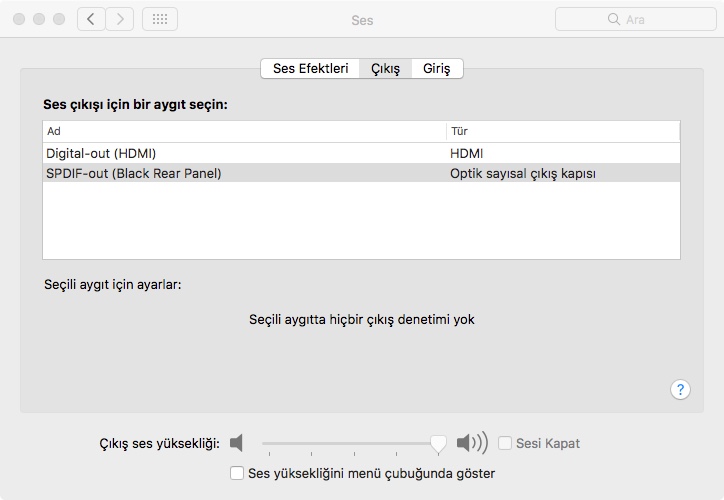Open help with question mark button

tap(680, 390)
